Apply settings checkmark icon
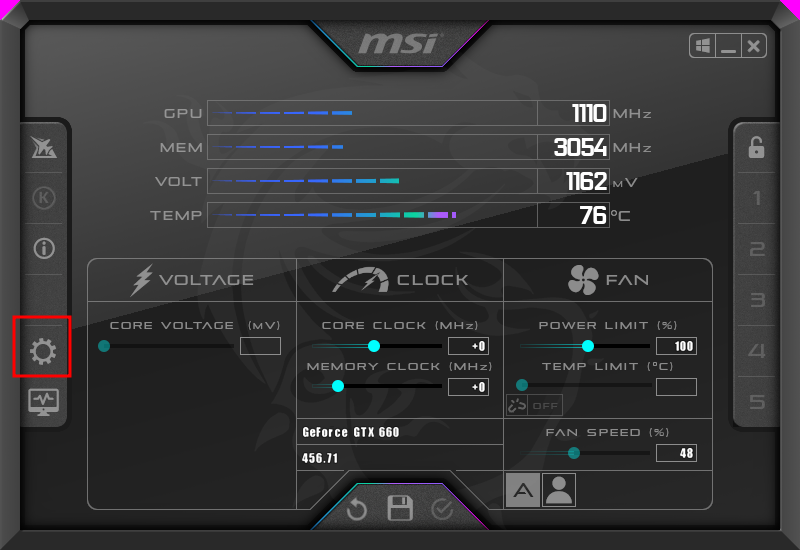The width and height of the screenshot is (800, 550). tap(442, 509)
